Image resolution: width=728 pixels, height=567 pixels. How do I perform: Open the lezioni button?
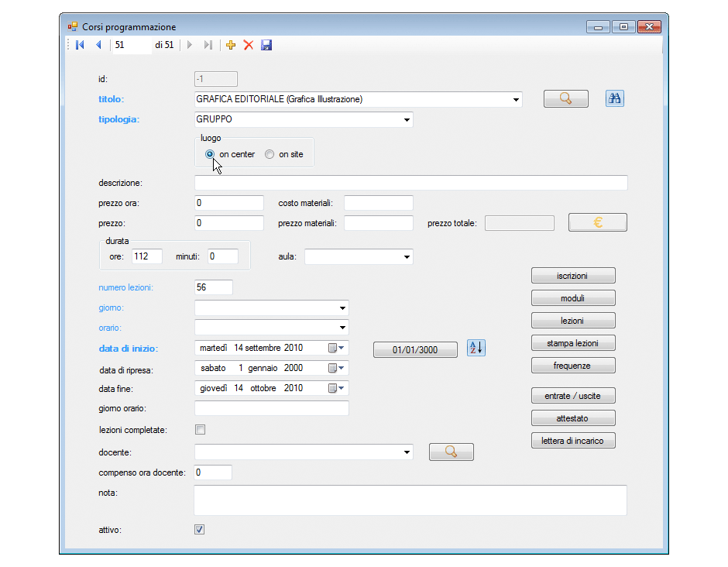tap(573, 321)
